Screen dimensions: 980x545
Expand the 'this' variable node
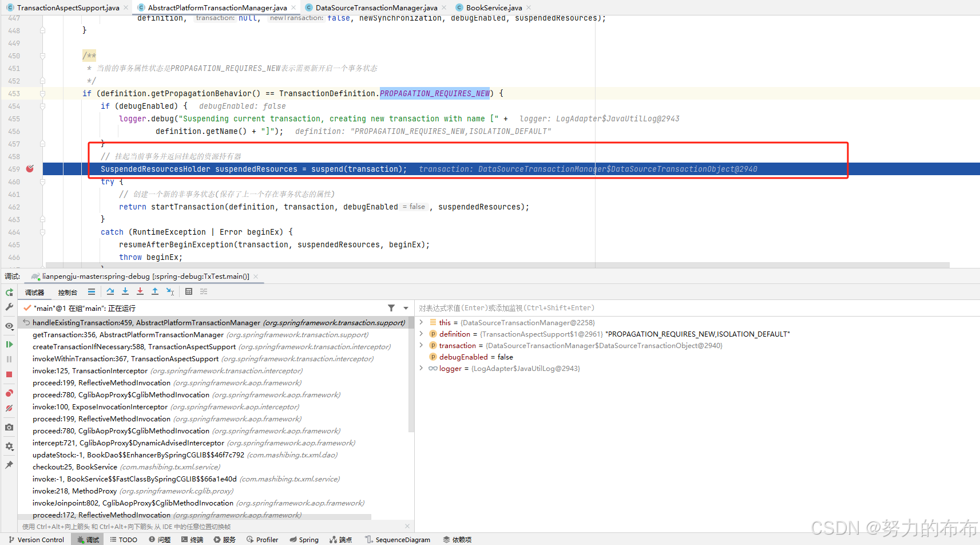[422, 322]
